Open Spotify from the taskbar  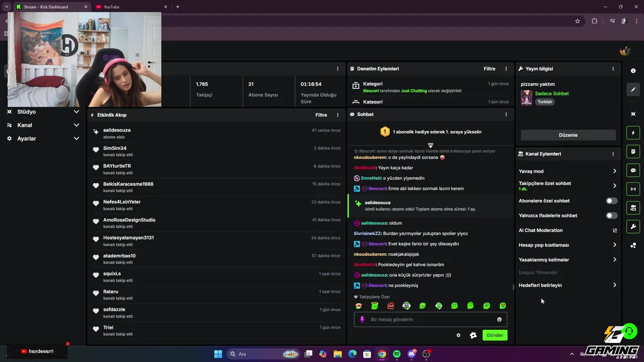396,354
